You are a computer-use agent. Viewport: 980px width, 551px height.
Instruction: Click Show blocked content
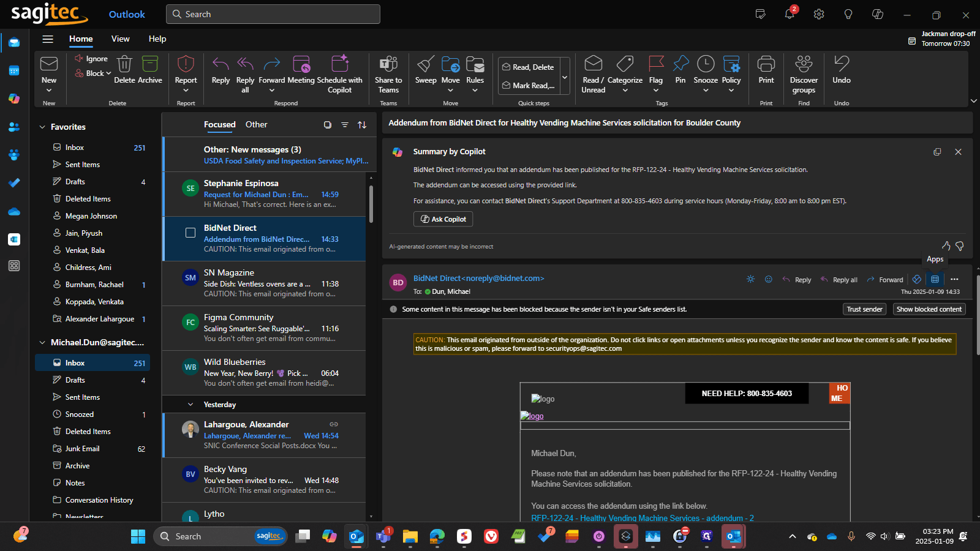929,309
